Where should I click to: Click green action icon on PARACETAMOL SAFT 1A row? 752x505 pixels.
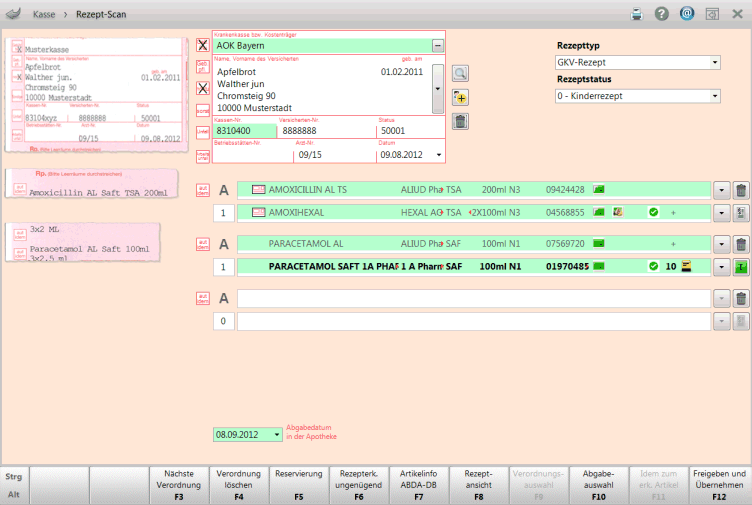coord(741,267)
